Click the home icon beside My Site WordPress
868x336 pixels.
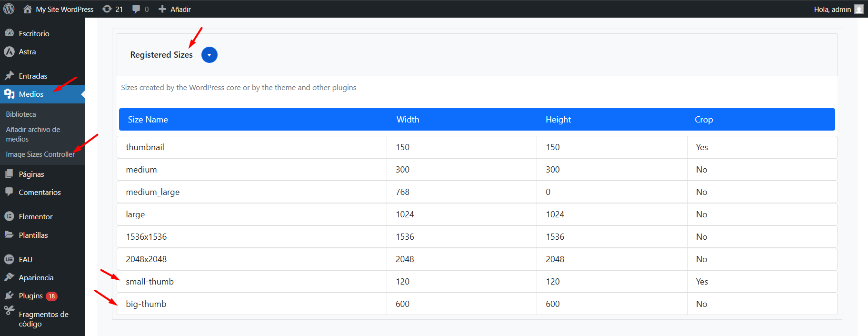28,9
